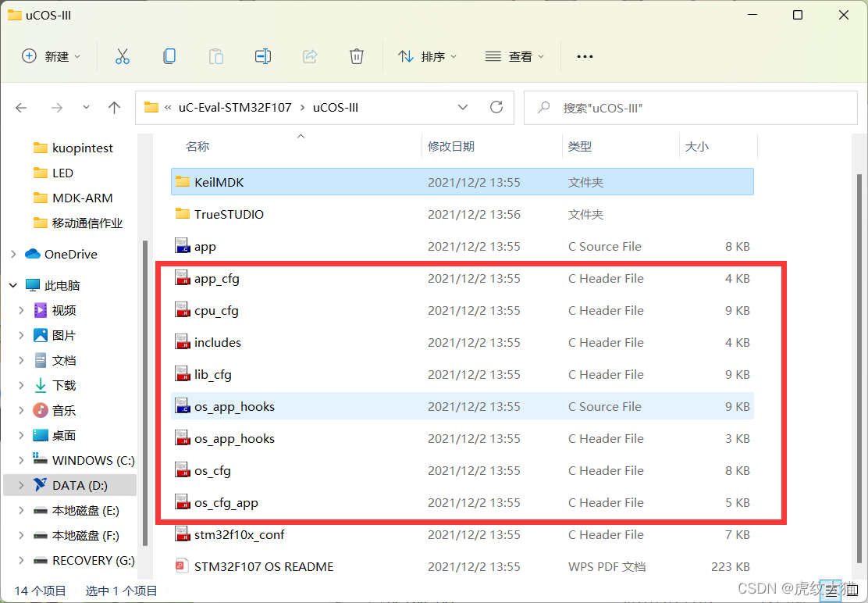868x603 pixels.
Task: Open address bar history dropdown chevron
Action: pyautogui.click(x=463, y=108)
